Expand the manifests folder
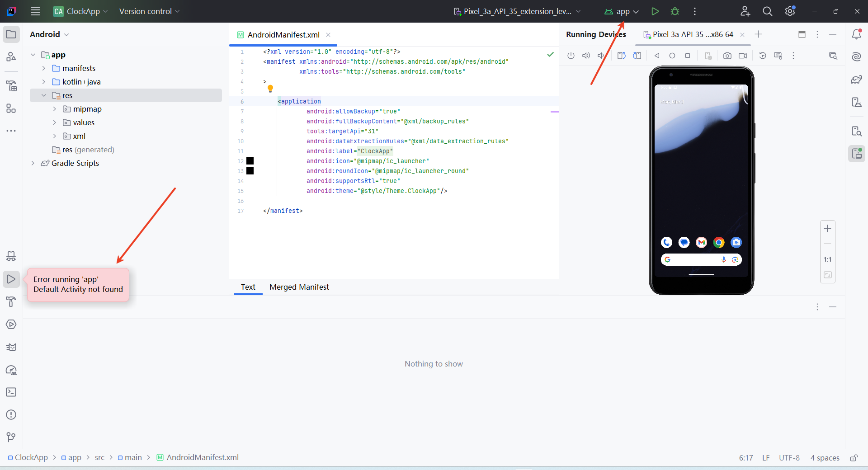The image size is (868, 470). pos(44,68)
